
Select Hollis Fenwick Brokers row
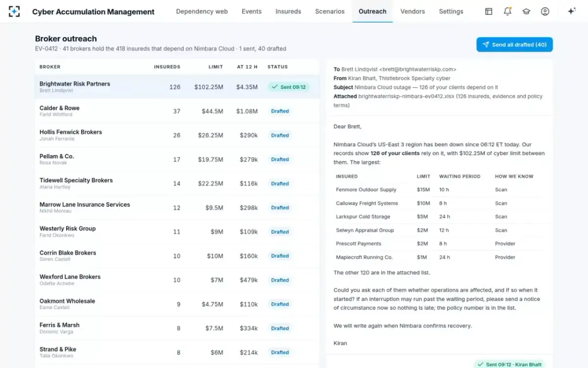pos(177,135)
